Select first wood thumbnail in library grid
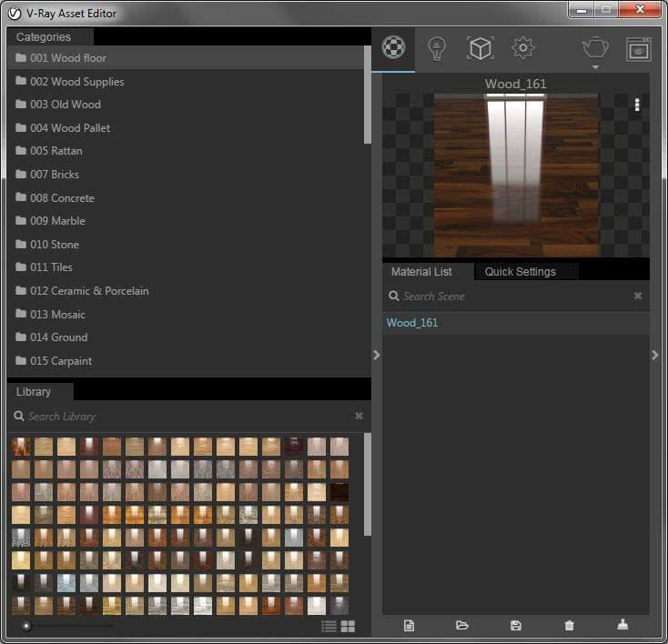This screenshot has height=644, width=668. point(21,447)
